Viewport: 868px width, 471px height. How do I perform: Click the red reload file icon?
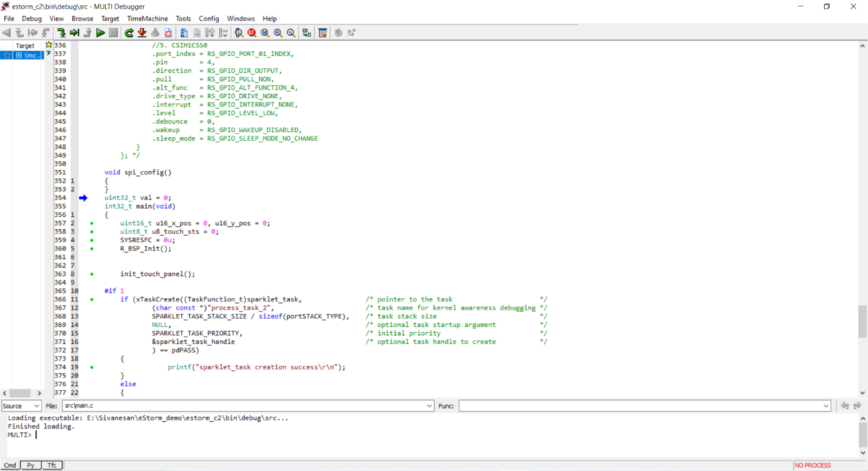click(168, 33)
